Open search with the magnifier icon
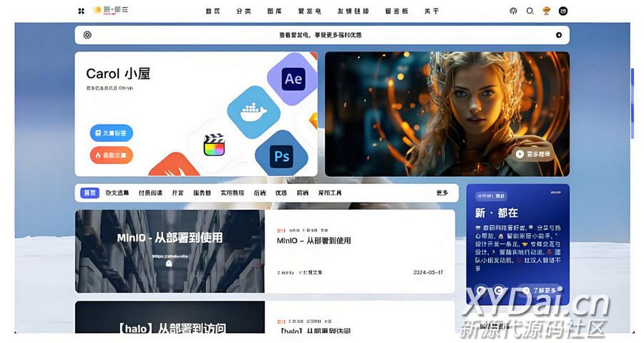Viewport: 644px width, 343px height. (530, 11)
